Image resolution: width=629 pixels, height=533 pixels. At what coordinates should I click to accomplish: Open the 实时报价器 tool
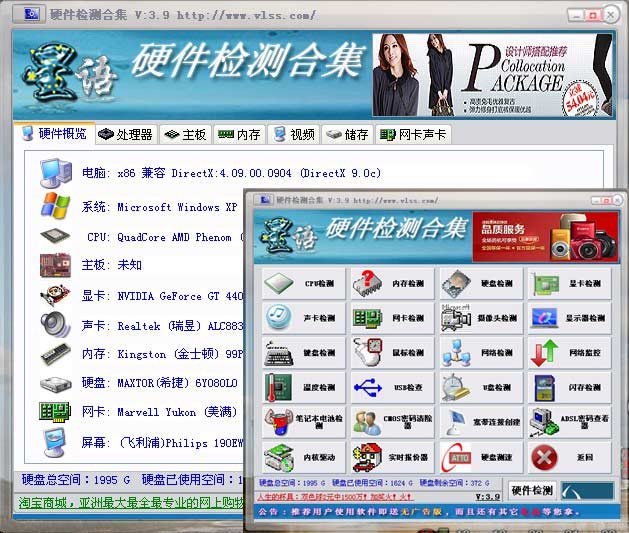pos(392,457)
